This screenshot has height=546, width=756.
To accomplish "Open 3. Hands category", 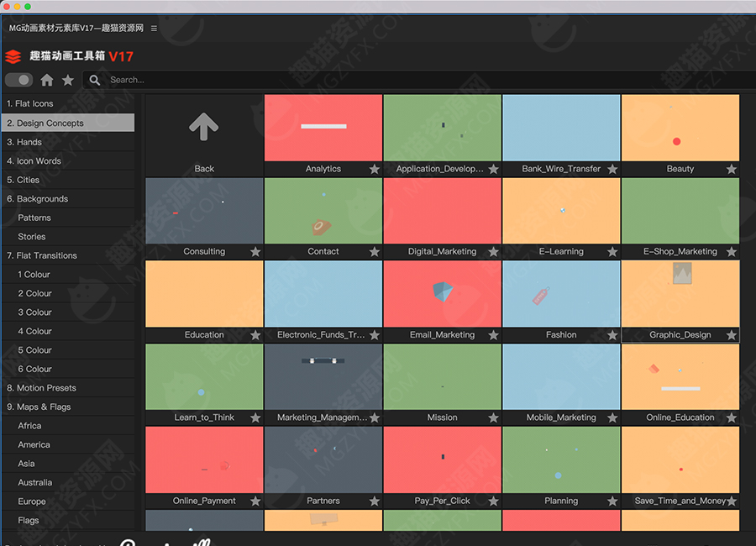I will point(68,142).
